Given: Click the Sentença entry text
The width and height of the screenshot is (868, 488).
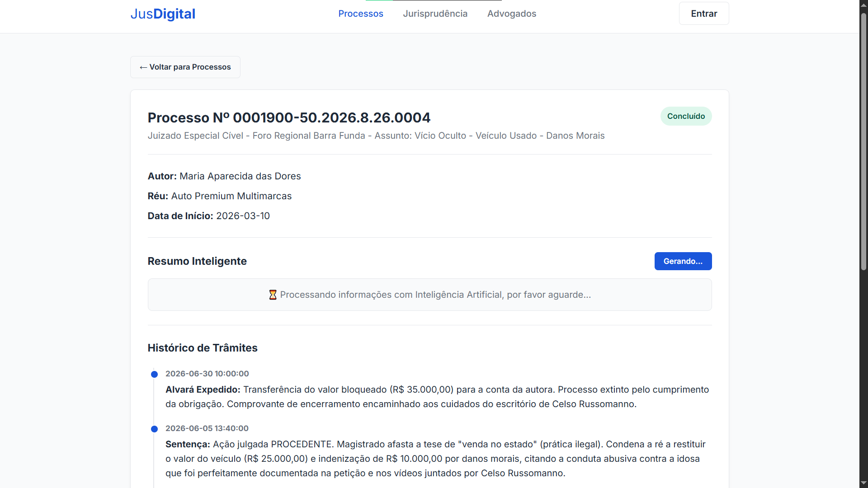Looking at the screenshot, I should tap(435, 459).
